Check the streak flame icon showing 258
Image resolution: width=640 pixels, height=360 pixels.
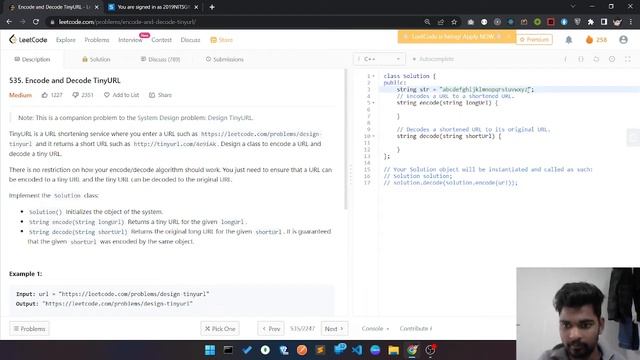[589, 40]
